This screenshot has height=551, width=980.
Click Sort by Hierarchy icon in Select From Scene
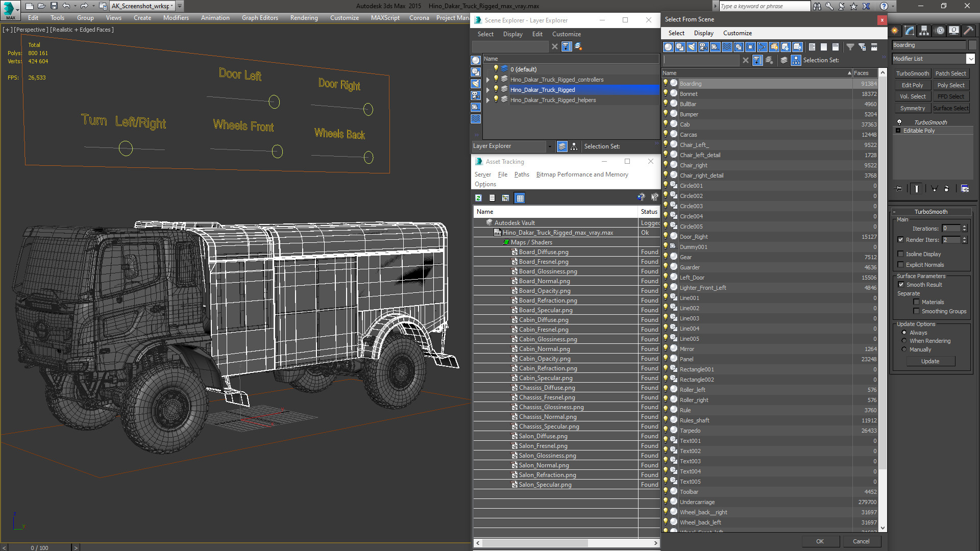click(796, 60)
